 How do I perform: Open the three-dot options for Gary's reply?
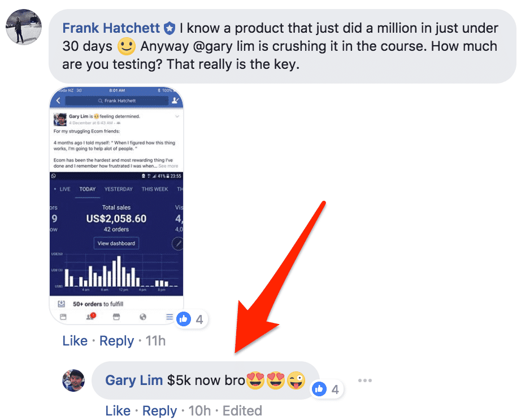tap(365, 380)
